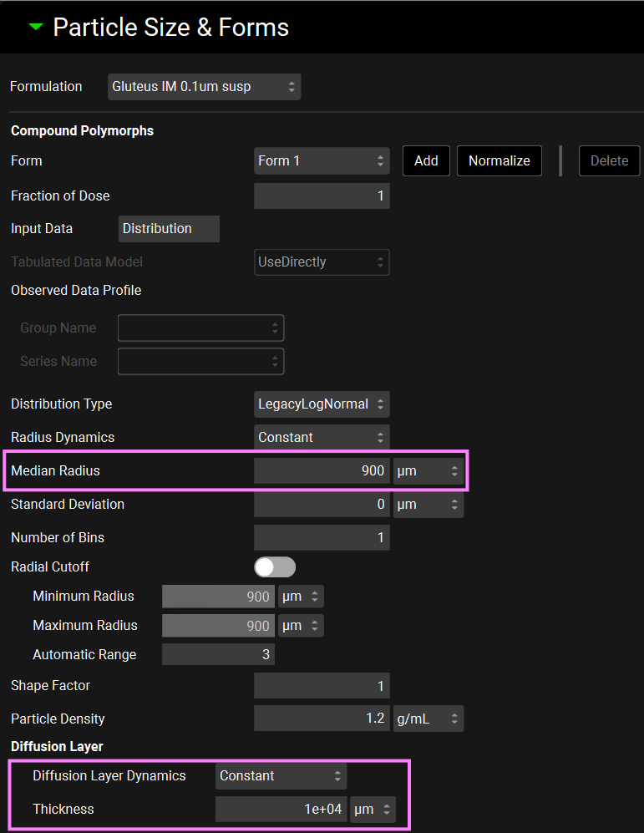The image size is (644, 833).
Task: Click the Number of Bins field
Action: [322, 538]
